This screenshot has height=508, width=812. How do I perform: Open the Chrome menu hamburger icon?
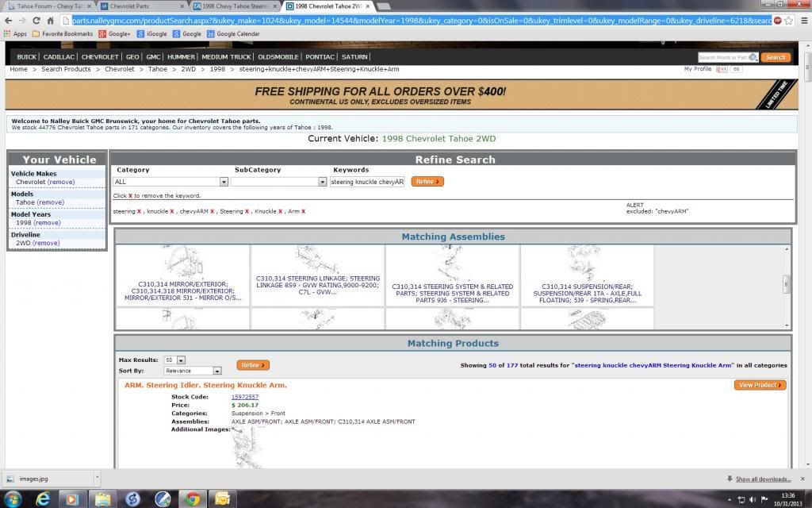804,21
